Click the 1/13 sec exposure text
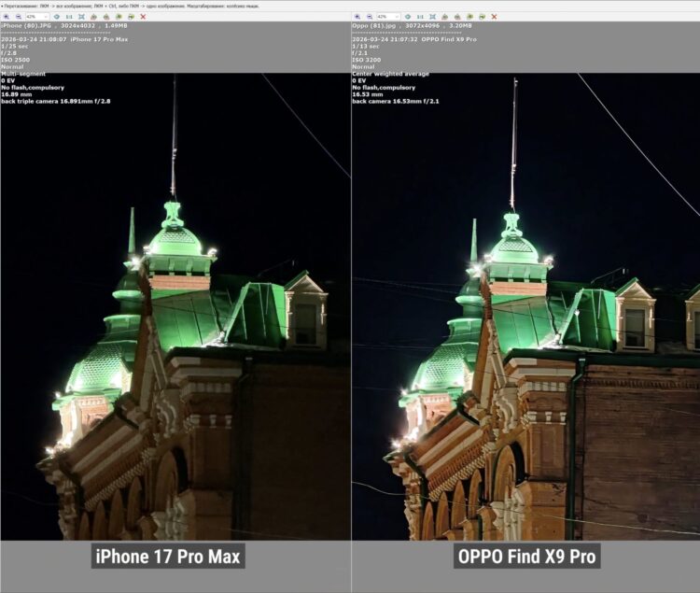700x593 pixels. click(366, 46)
